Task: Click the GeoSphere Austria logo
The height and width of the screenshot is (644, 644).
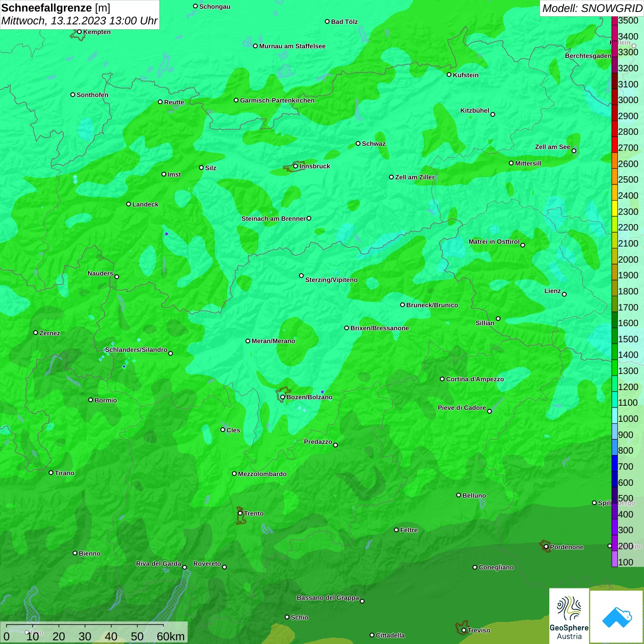Action: tap(569, 615)
